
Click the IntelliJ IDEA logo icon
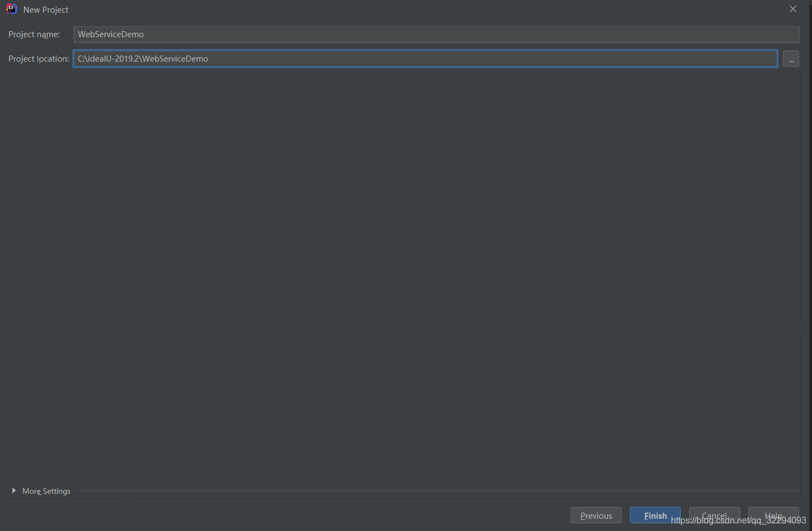pyautogui.click(x=12, y=9)
